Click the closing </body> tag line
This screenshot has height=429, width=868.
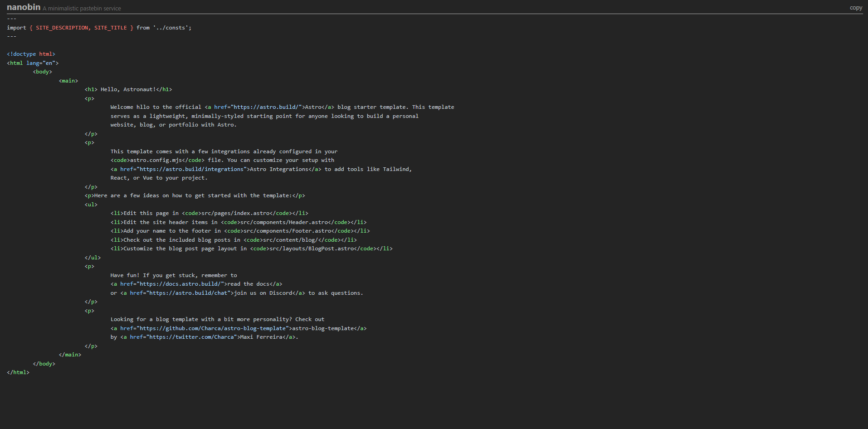point(44,364)
